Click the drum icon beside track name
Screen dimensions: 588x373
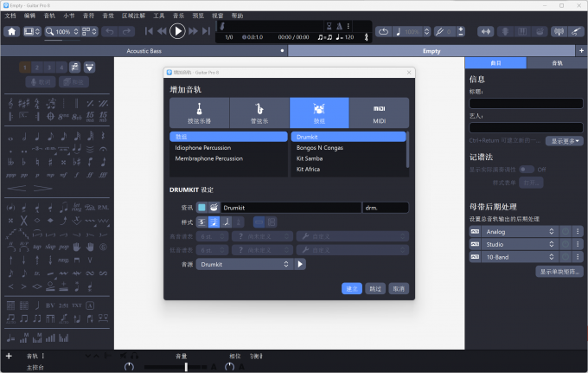click(213, 208)
